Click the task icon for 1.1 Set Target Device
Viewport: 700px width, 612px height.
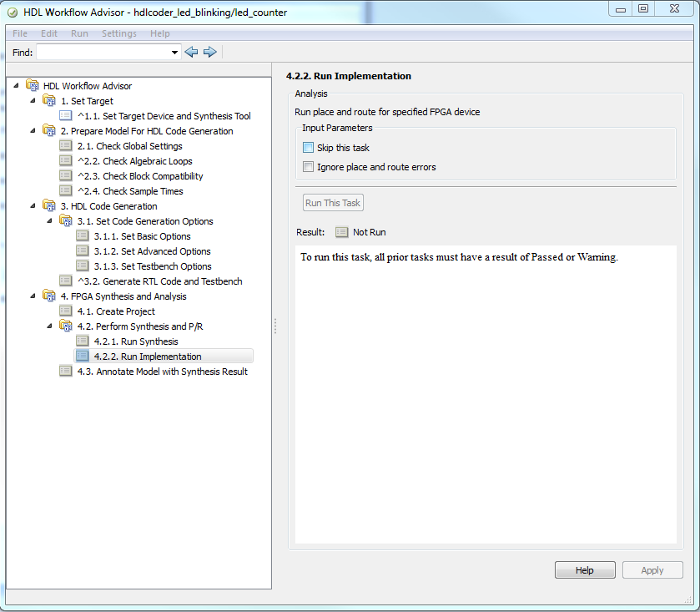click(66, 115)
